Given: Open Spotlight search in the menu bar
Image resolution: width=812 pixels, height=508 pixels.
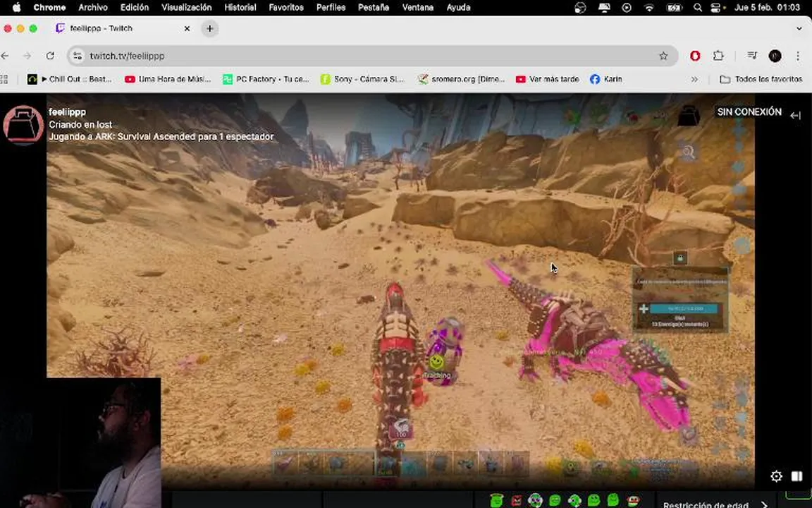Looking at the screenshot, I should [698, 8].
